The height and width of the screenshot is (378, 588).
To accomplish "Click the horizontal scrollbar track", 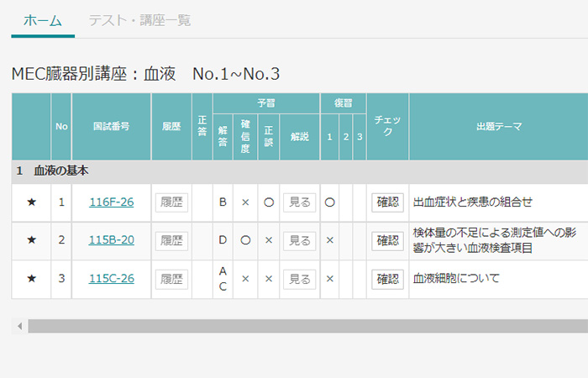I will click(307, 326).
